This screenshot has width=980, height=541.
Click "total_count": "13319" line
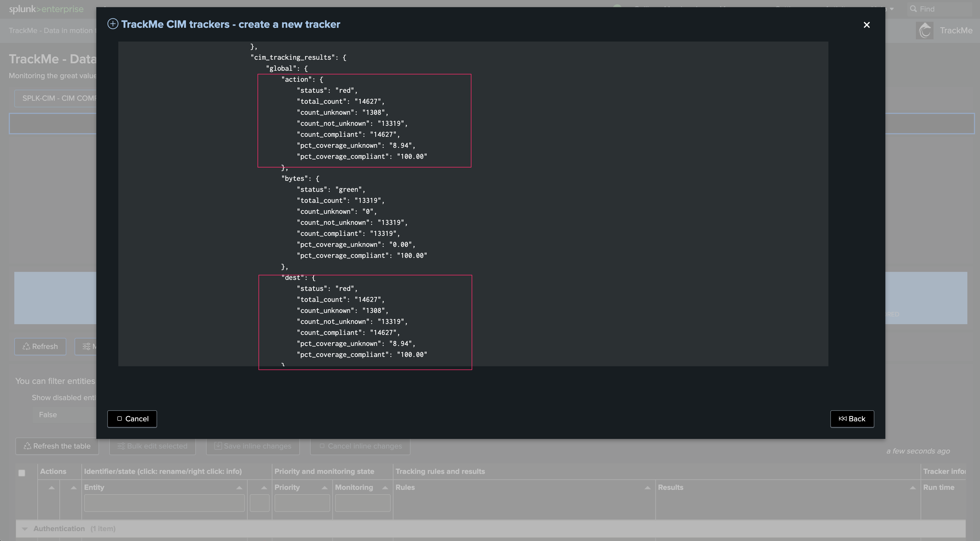341,201
